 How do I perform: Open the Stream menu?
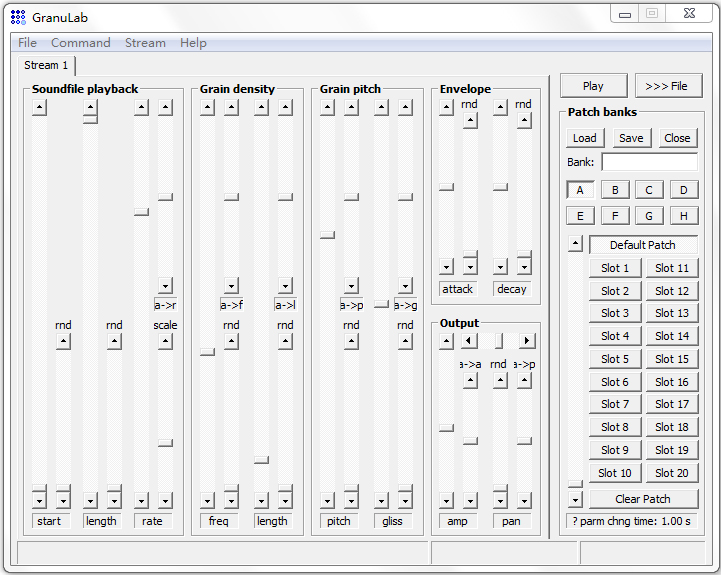[145, 43]
